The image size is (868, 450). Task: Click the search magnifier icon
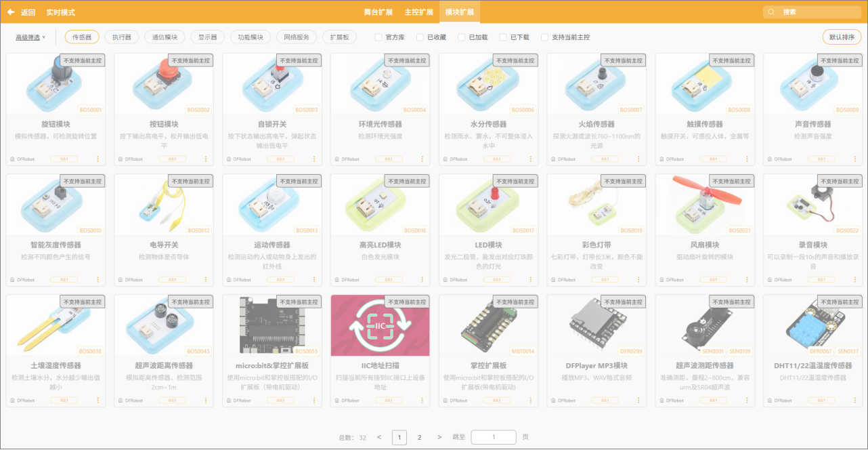(x=773, y=12)
